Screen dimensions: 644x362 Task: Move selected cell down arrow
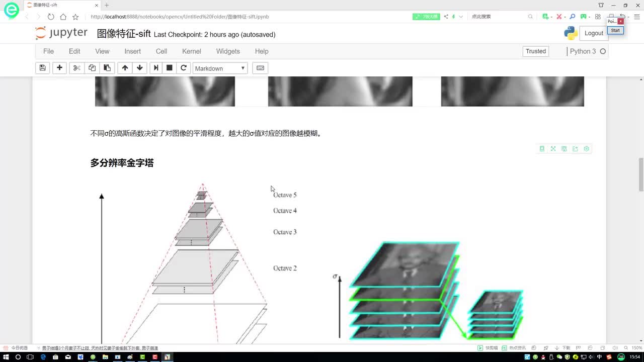pos(140,68)
